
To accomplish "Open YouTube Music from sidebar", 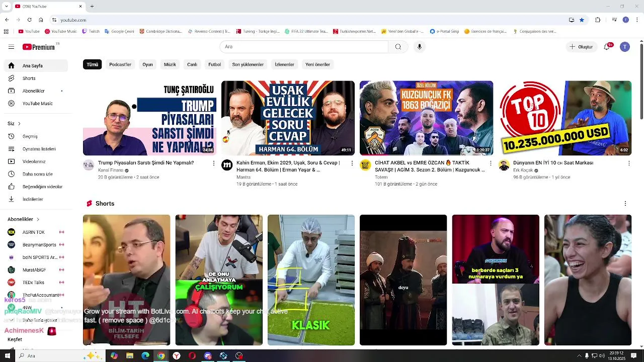I will click(36, 104).
